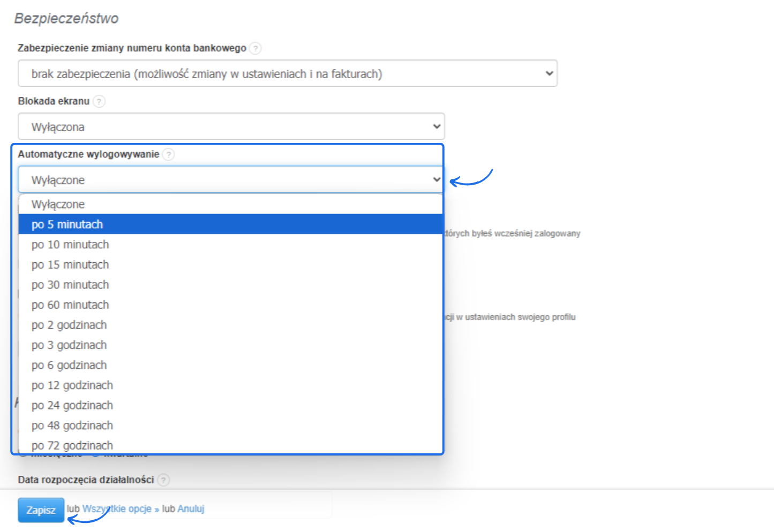
Task: Open the bank account protection dropdown
Action: (288, 73)
